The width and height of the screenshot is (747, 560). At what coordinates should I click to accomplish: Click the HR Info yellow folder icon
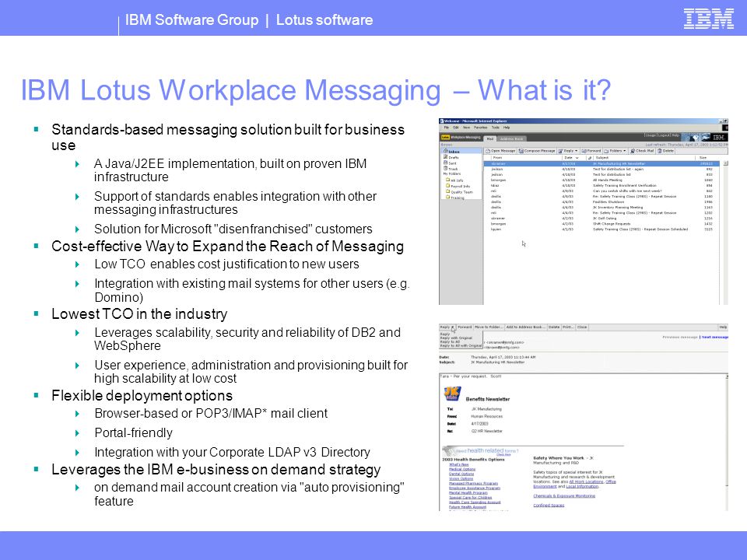(x=448, y=180)
